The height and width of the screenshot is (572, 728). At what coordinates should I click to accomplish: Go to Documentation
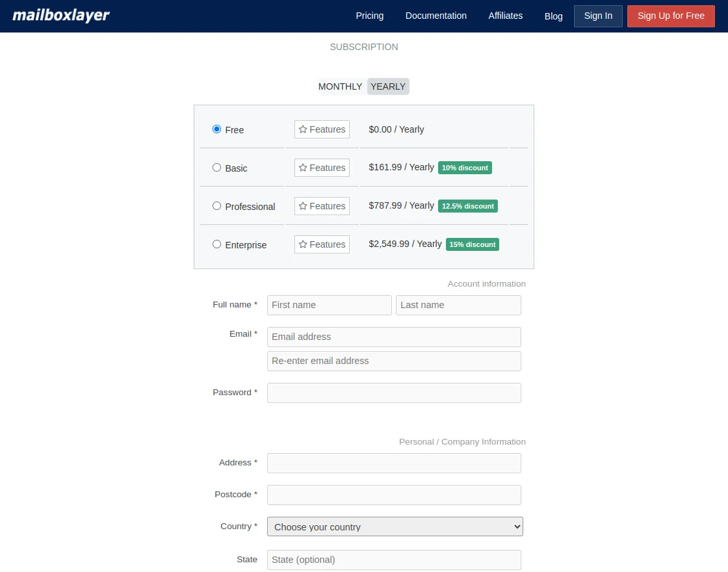point(435,16)
